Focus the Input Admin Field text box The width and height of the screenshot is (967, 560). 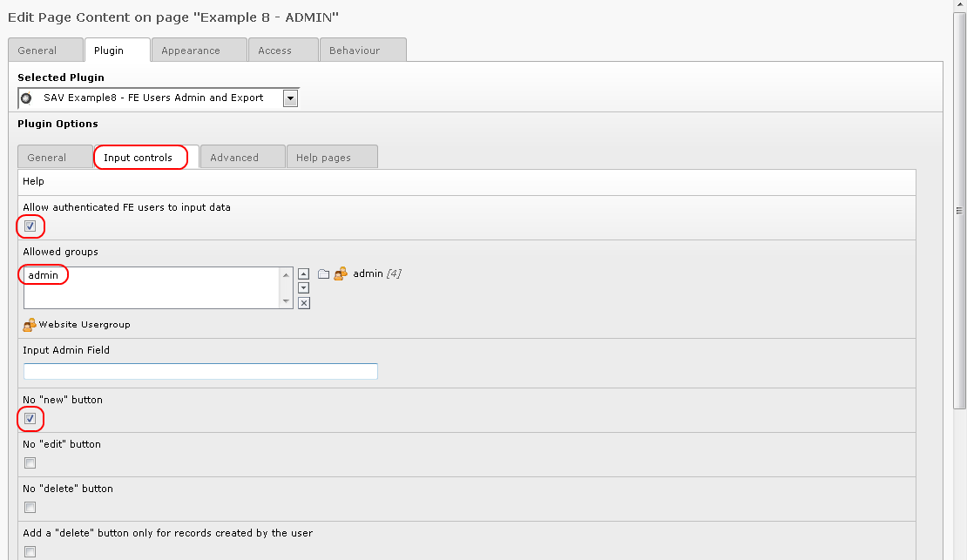tap(200, 371)
